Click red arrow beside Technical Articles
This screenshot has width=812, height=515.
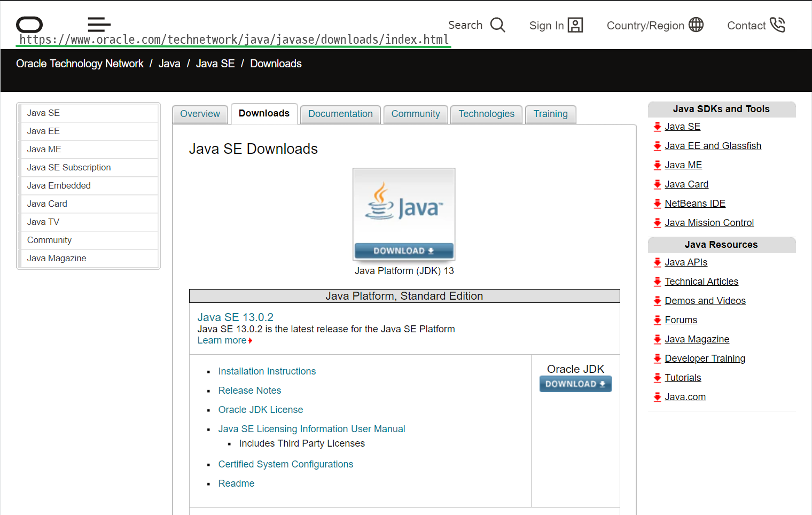657,282
